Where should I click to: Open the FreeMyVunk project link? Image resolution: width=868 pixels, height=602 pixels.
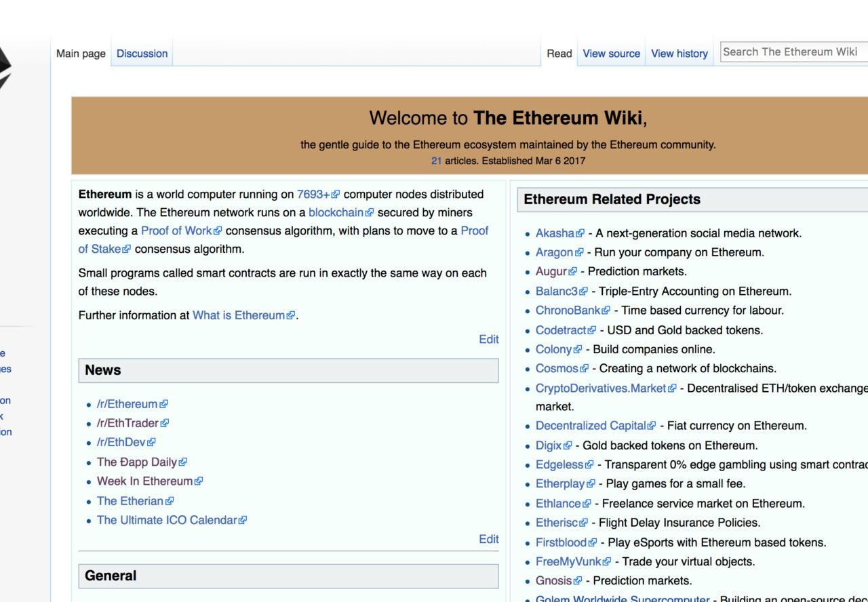tap(568, 561)
